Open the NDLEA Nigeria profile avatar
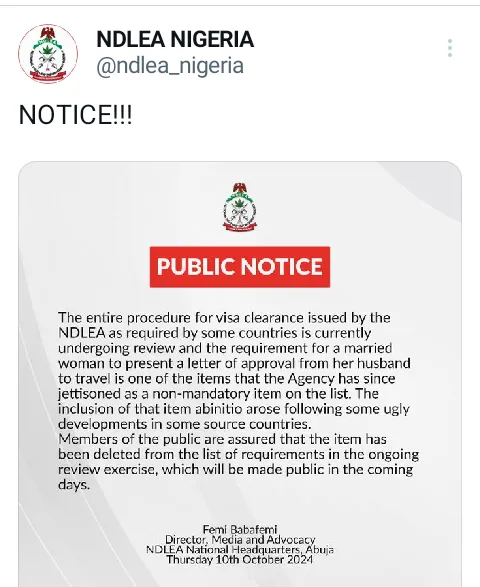The height and width of the screenshot is (587, 480). [x=48, y=54]
